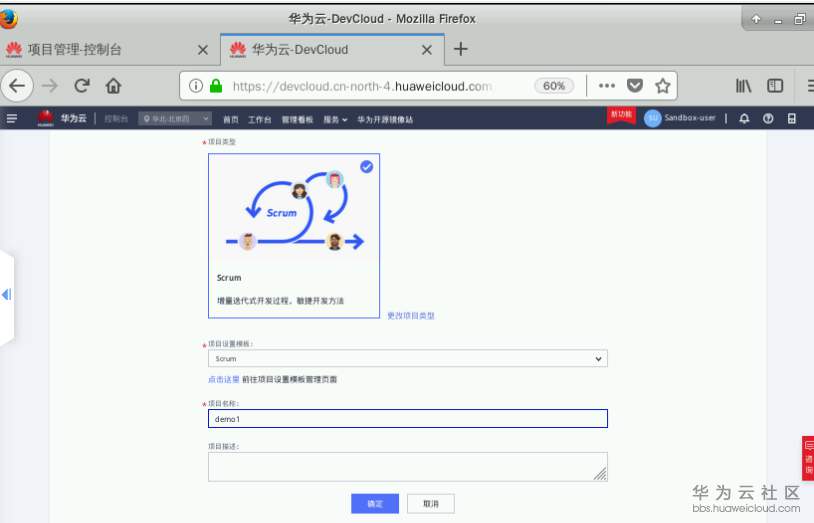Screen dimensions: 814x523
Task: Select the Scrum project type card
Action: 294,236
